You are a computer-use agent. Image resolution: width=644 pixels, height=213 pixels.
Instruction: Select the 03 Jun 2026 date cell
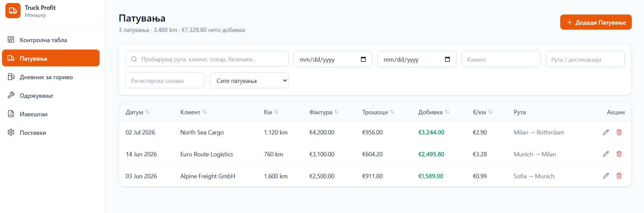pos(141,176)
